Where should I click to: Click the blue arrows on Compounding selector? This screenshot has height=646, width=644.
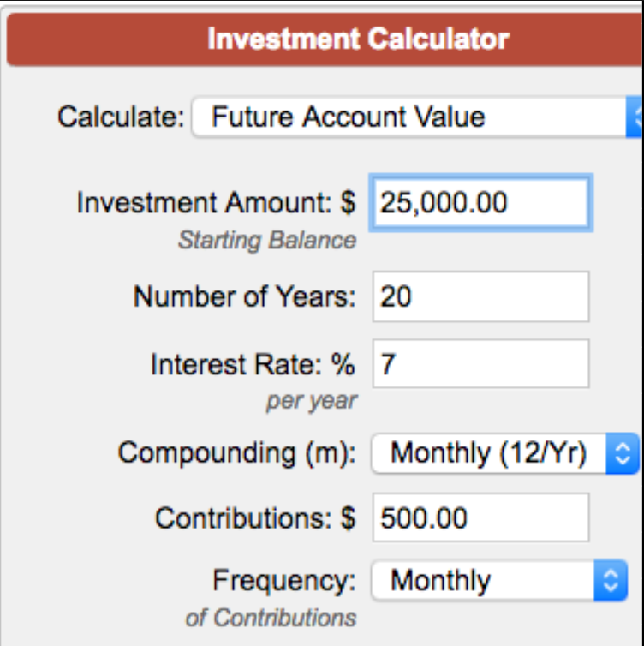(623, 453)
